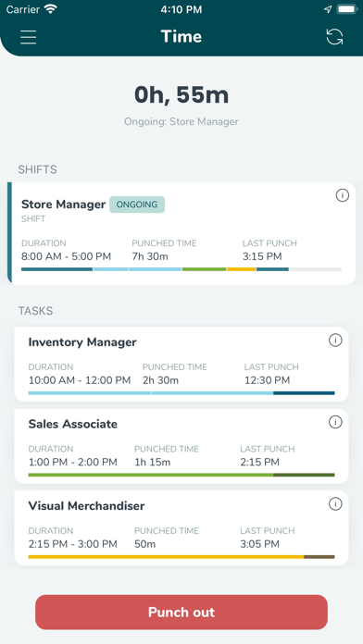The height and width of the screenshot is (644, 363).
Task: Tap the battery indicator in status bar
Action: pyautogui.click(x=346, y=9)
